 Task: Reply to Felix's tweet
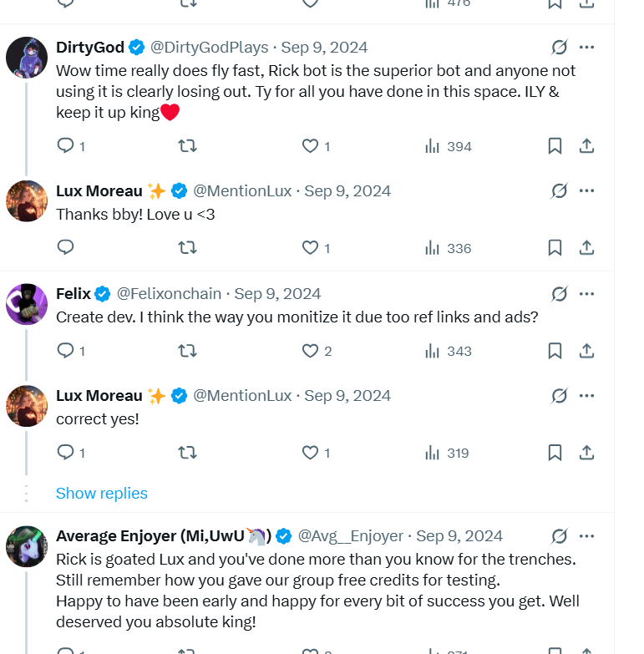tap(66, 351)
